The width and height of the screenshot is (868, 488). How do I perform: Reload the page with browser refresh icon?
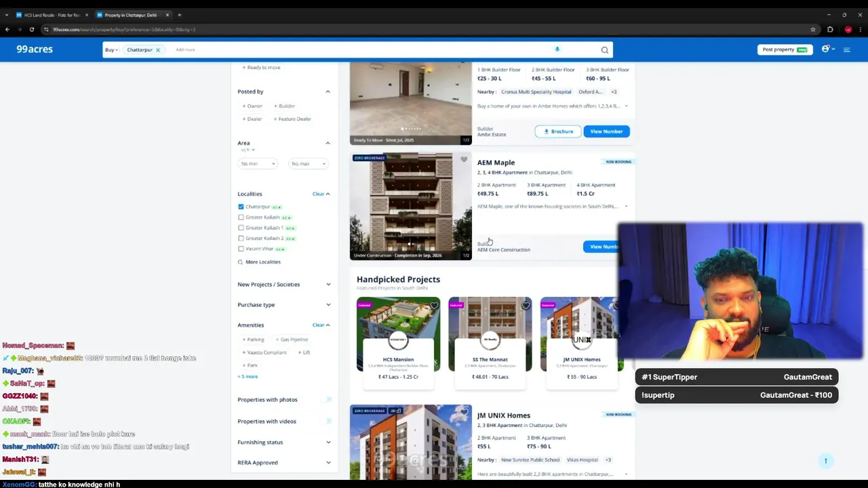tap(32, 29)
